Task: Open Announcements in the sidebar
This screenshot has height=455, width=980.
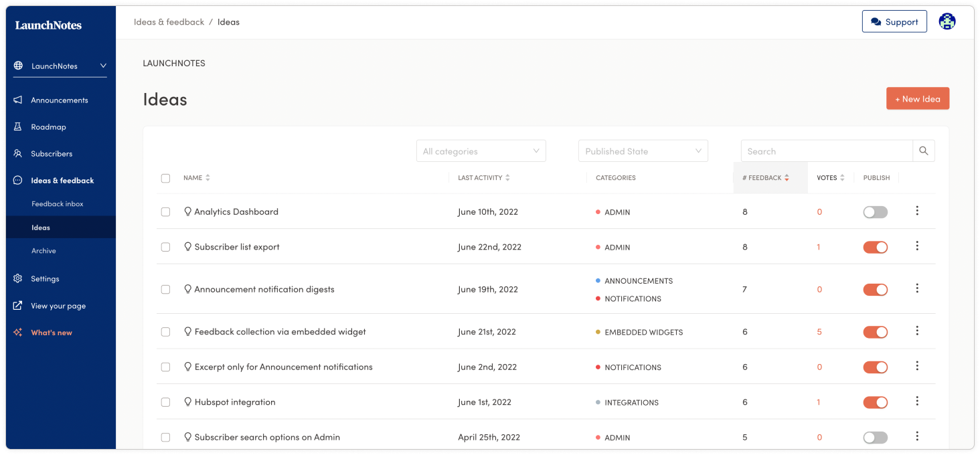Action: point(60,100)
